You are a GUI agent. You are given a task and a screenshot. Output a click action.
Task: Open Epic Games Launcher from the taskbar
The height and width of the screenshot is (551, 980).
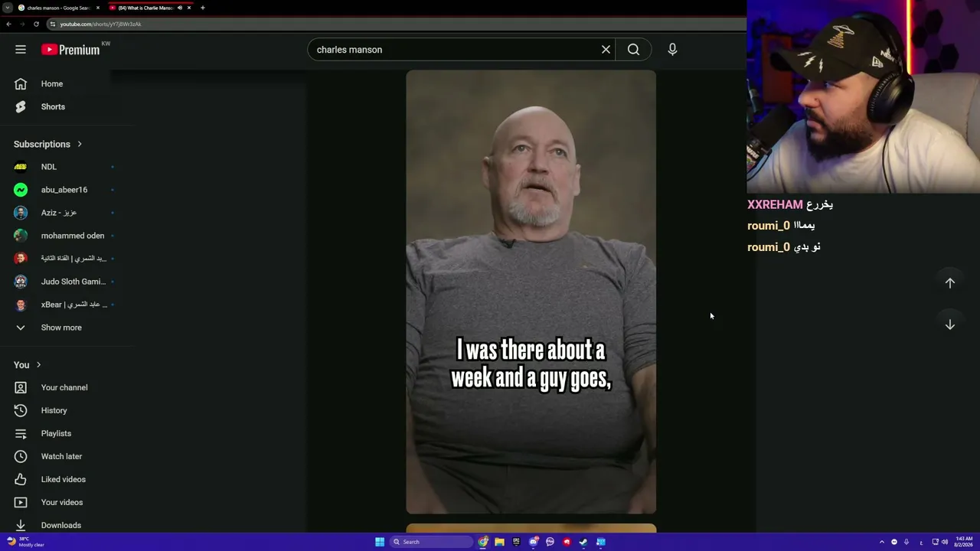point(516,542)
